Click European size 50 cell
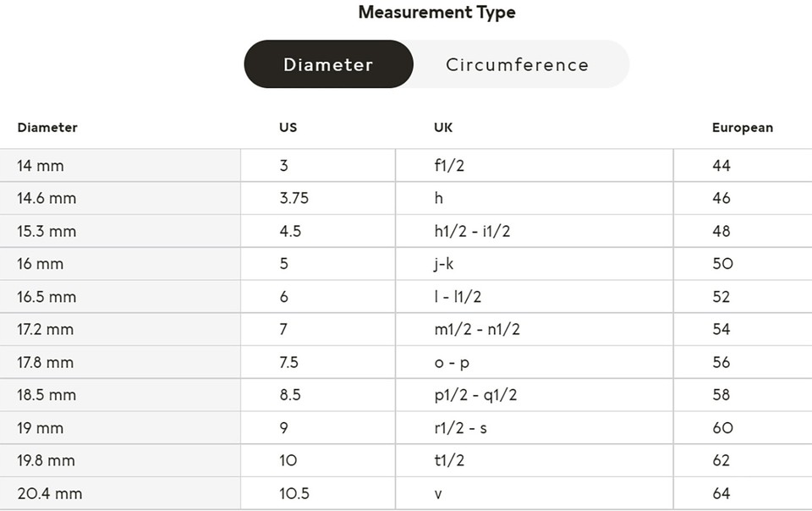The image size is (812, 511). pyautogui.click(x=722, y=264)
